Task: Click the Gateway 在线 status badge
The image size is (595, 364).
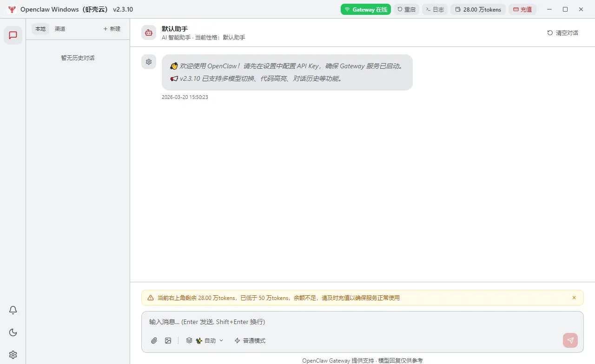Action: (x=366, y=9)
